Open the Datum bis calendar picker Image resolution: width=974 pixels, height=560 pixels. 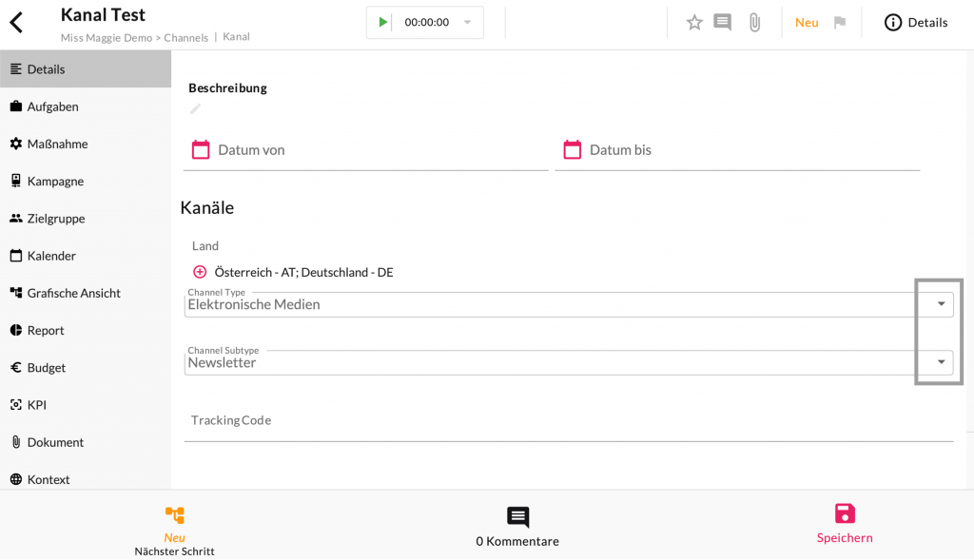click(x=572, y=149)
